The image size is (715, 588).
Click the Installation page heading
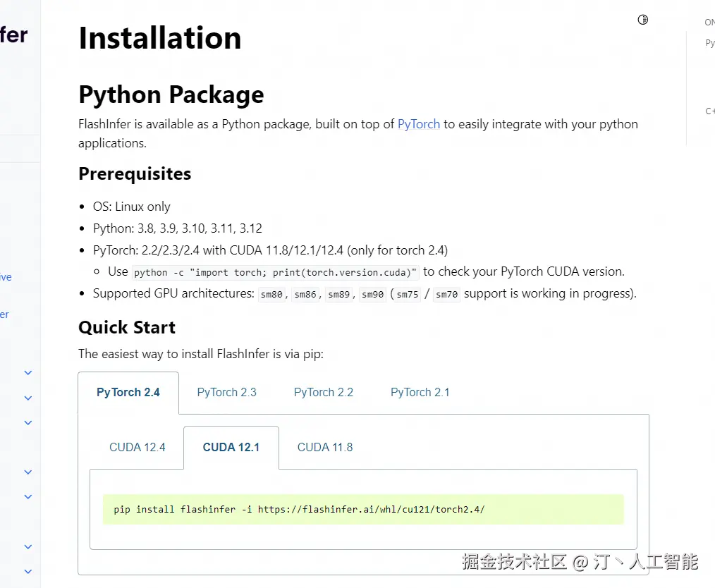coord(160,38)
